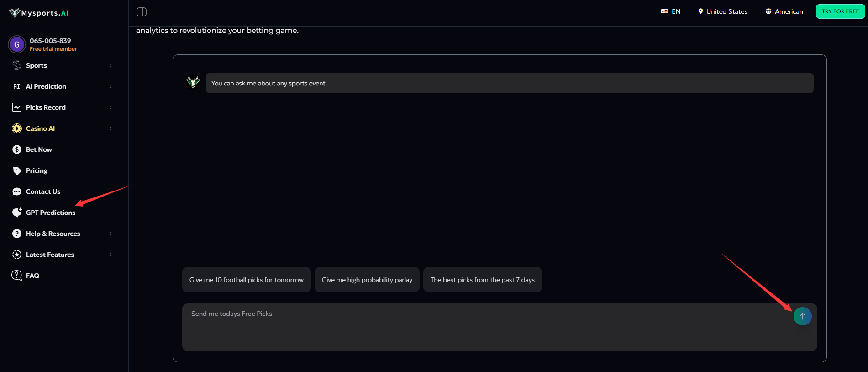The width and height of the screenshot is (868, 372).
Task: Click the TRY FOR FREE button
Action: coord(840,11)
